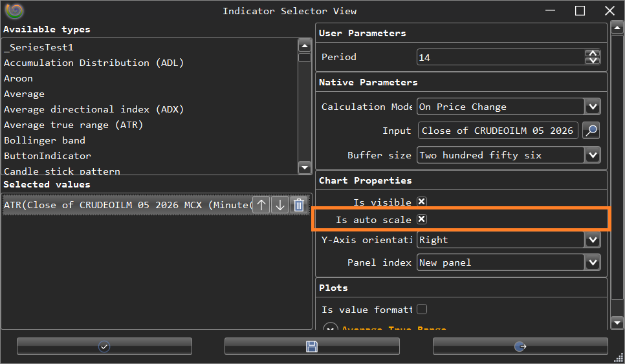Open the Buffer size dropdown
Screen dimensions: 625x364
(x=592, y=155)
